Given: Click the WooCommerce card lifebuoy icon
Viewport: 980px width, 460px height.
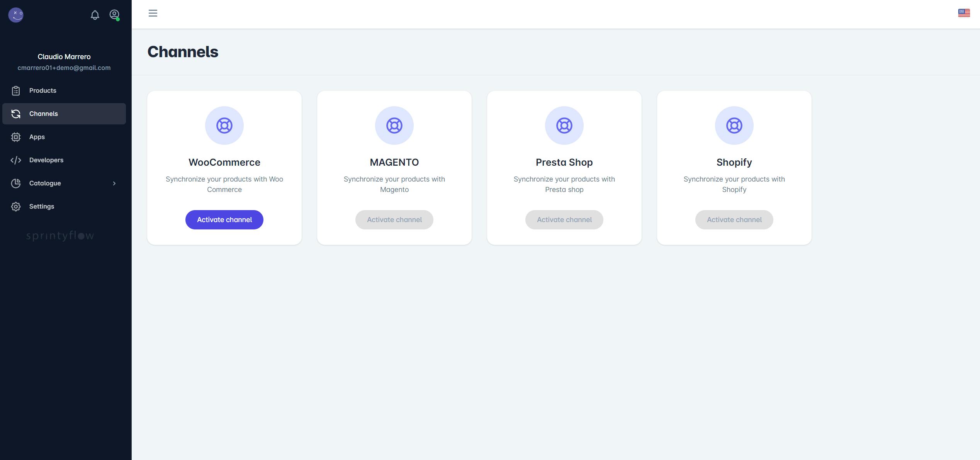Looking at the screenshot, I should click(x=224, y=126).
